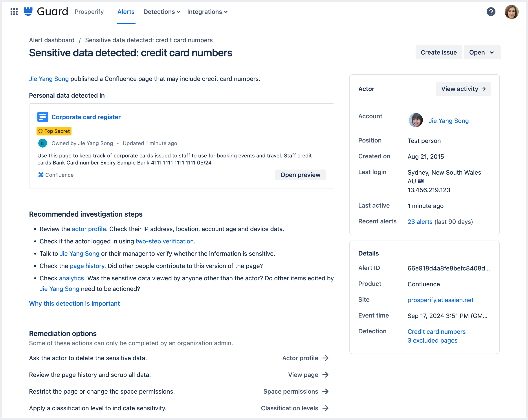Click the Guard shield logo icon
Image resolution: width=528 pixels, height=420 pixels.
(x=28, y=11)
